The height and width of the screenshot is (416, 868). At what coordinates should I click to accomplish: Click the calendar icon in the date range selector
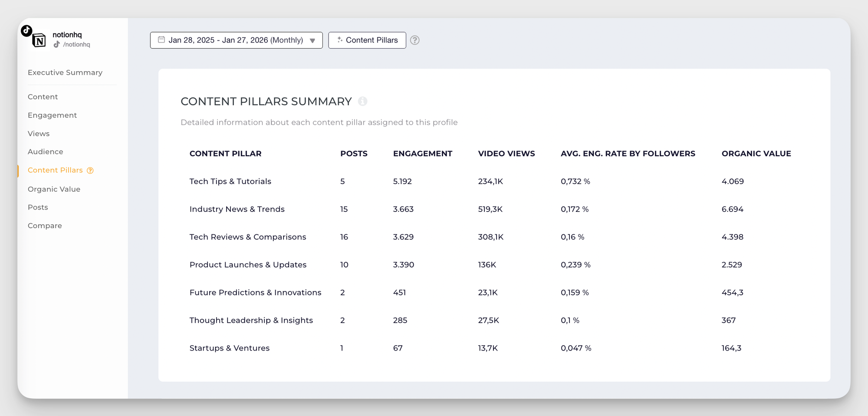click(x=161, y=40)
